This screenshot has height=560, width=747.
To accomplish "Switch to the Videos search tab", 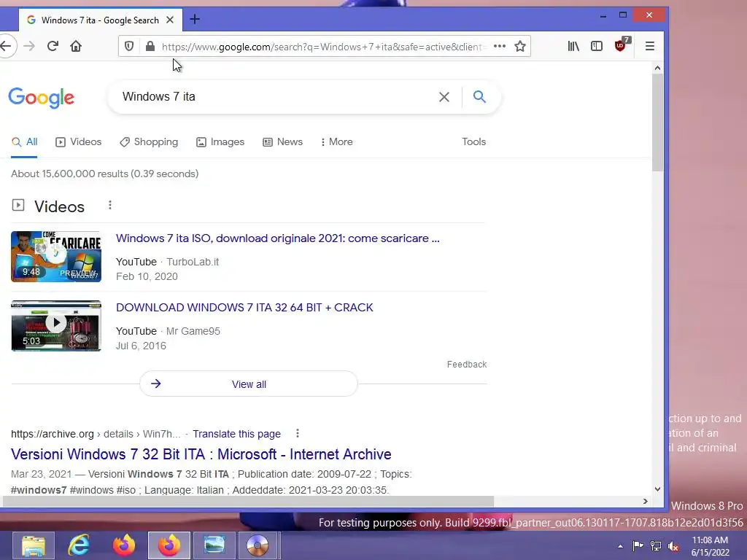I will [79, 142].
